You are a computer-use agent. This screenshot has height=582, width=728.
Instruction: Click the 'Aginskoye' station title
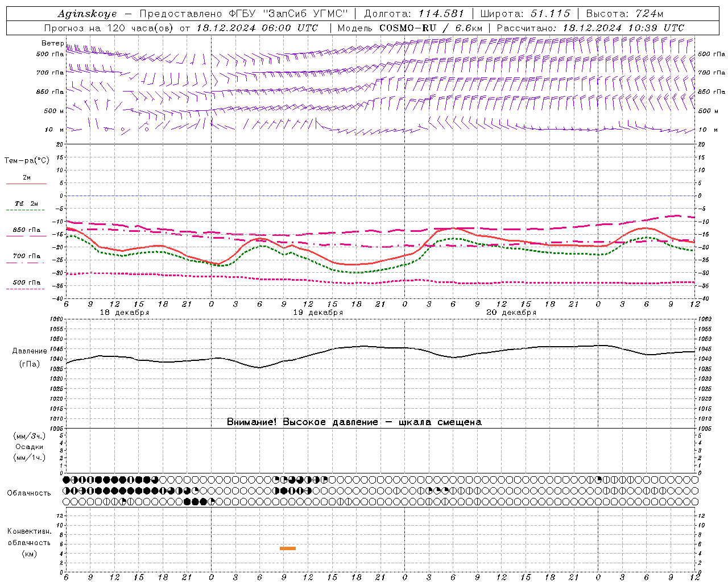coord(87,14)
